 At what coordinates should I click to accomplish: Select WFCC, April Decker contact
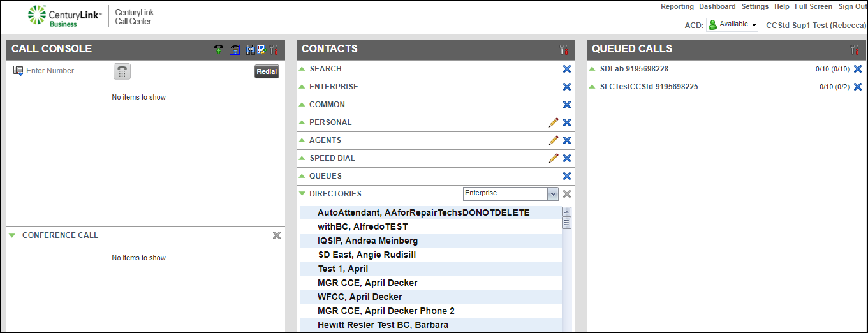430,297
